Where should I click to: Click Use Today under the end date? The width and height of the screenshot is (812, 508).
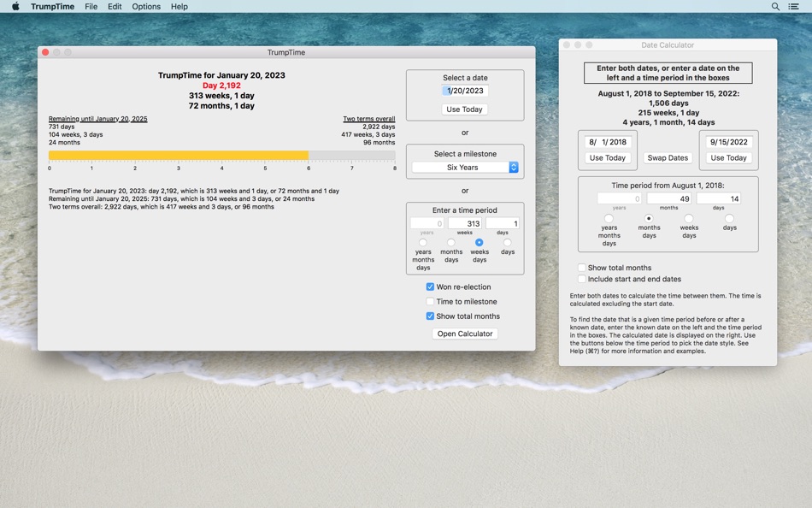click(x=728, y=158)
